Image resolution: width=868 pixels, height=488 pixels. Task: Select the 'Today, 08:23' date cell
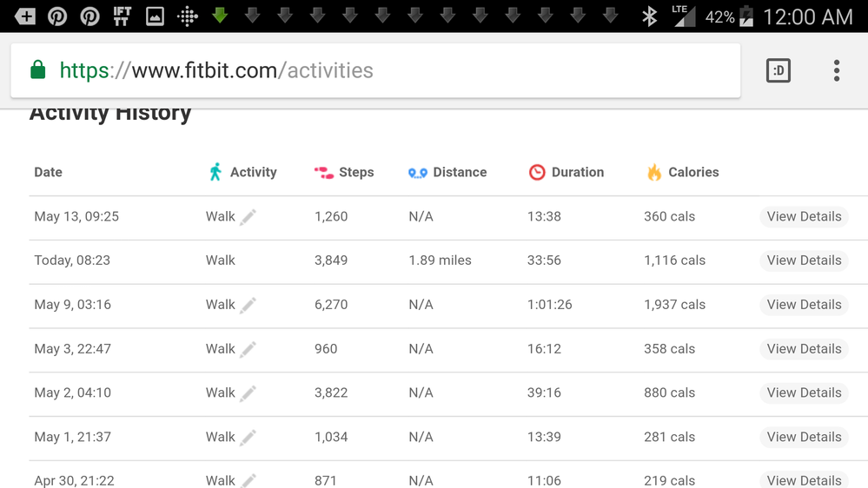[72, 260]
